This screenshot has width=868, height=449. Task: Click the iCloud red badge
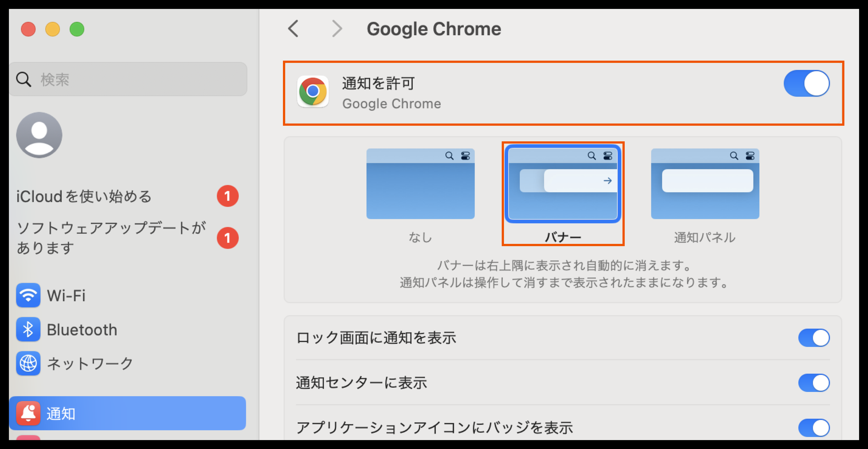[227, 196]
